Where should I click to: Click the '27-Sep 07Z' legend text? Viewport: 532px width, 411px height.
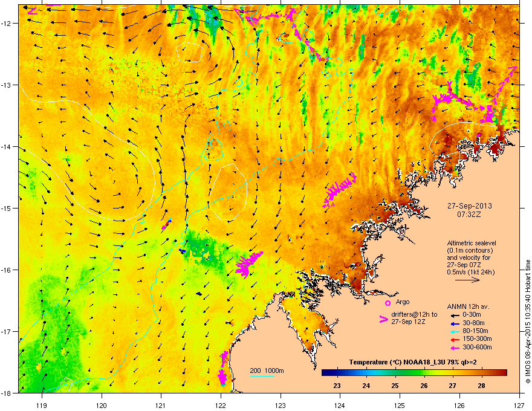pos(464,265)
